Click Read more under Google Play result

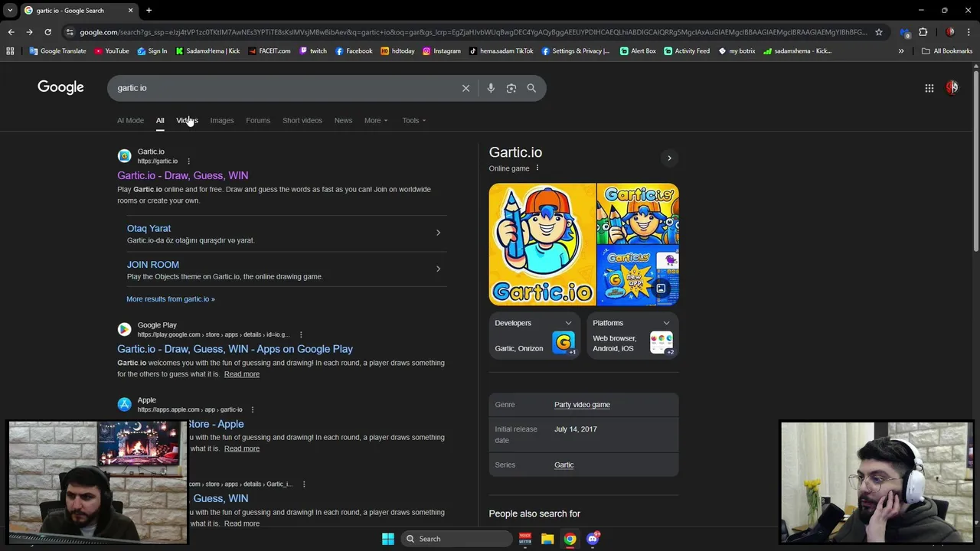tap(242, 374)
